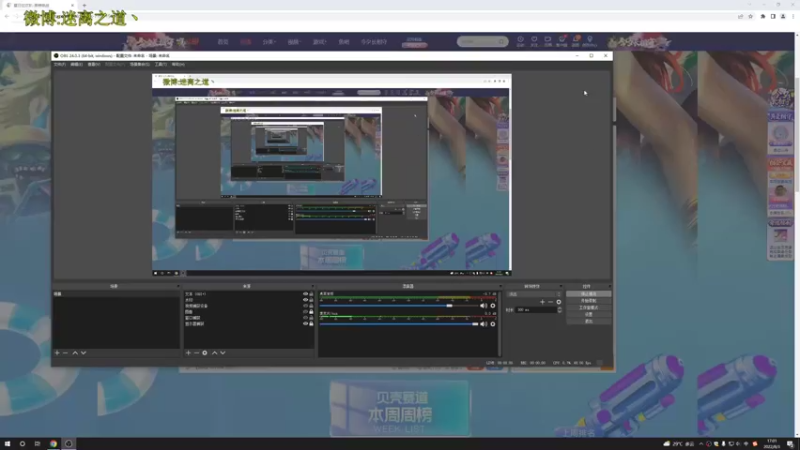Image resolution: width=800 pixels, height=450 pixels.
Task: Expand the 游戏 dropdown in website navigation
Action: (x=319, y=42)
